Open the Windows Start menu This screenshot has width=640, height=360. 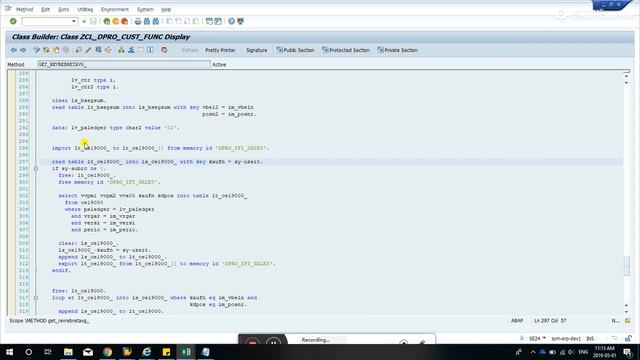(x=9, y=352)
